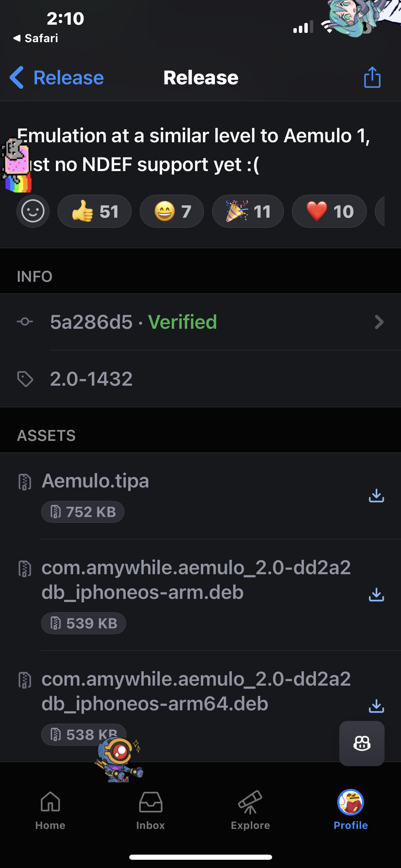Toggle the thumbs up reaction with 51
The height and width of the screenshot is (868, 401).
pos(95,211)
